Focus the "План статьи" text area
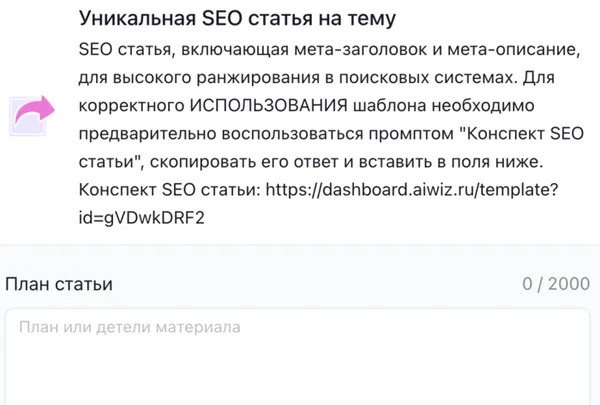600x405 pixels. click(300, 365)
